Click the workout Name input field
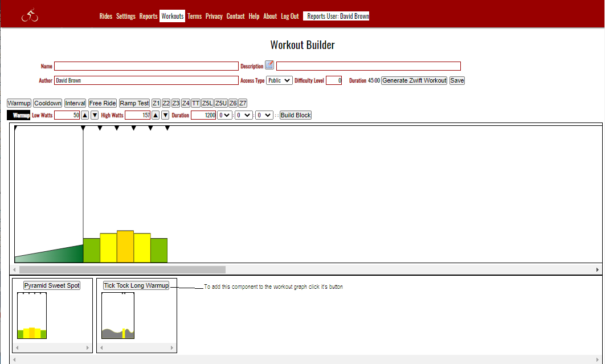Image resolution: width=605 pixels, height=364 pixels. pyautogui.click(x=146, y=66)
